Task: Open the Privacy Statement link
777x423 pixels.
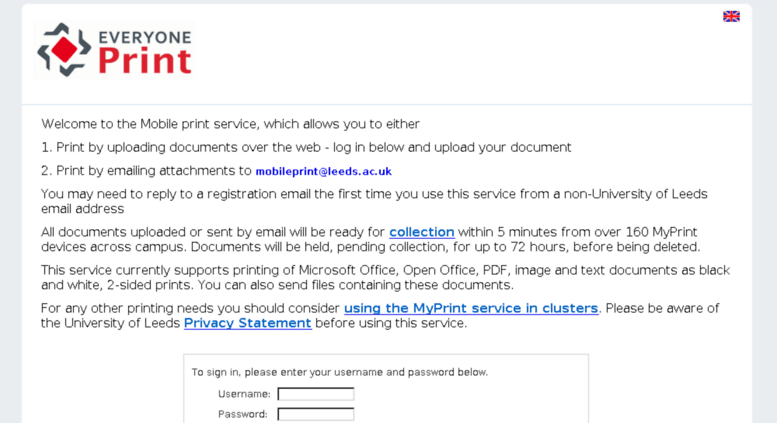Action: tap(248, 323)
